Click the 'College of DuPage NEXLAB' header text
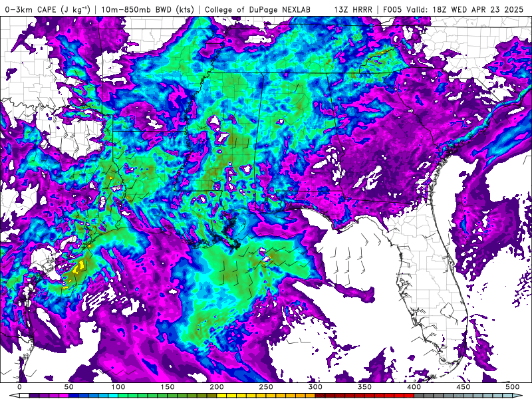The width and height of the screenshot is (532, 399). [257, 9]
